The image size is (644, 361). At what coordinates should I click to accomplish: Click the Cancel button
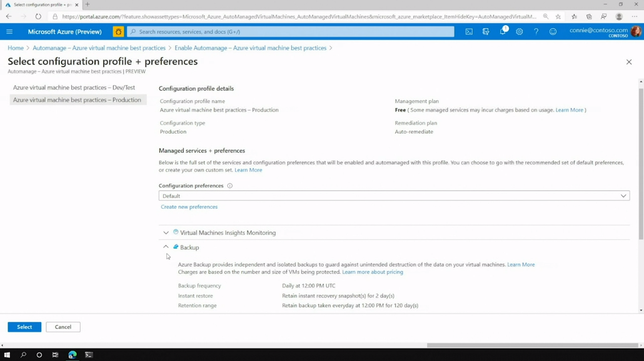[63, 327]
